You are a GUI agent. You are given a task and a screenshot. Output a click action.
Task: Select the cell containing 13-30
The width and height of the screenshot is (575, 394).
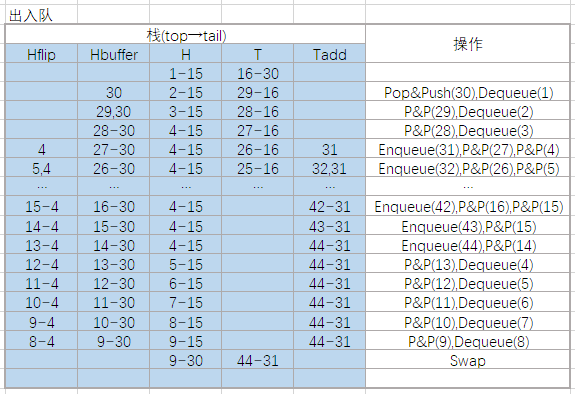click(x=114, y=264)
